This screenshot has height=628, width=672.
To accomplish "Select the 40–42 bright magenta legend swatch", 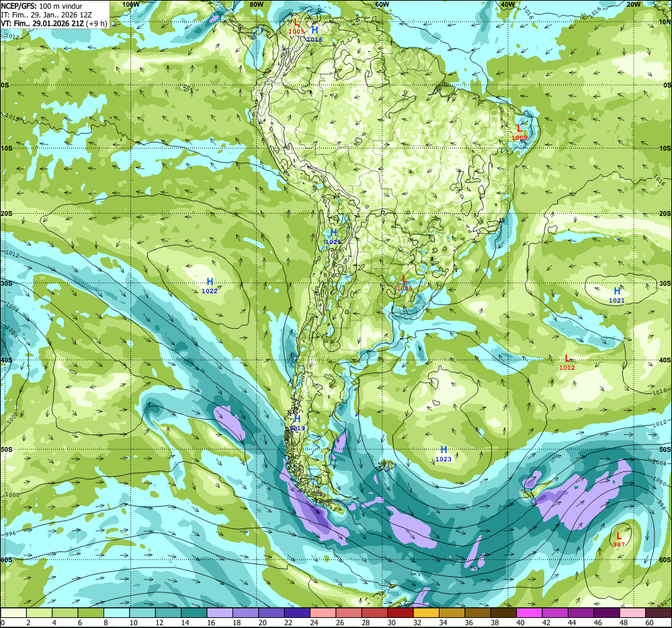I will click(x=530, y=613).
